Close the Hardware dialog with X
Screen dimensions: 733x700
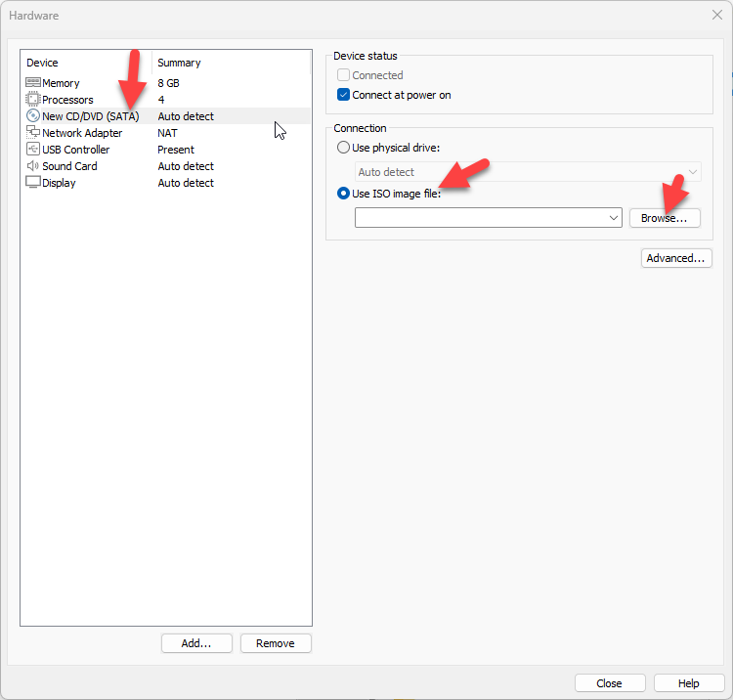(x=716, y=16)
